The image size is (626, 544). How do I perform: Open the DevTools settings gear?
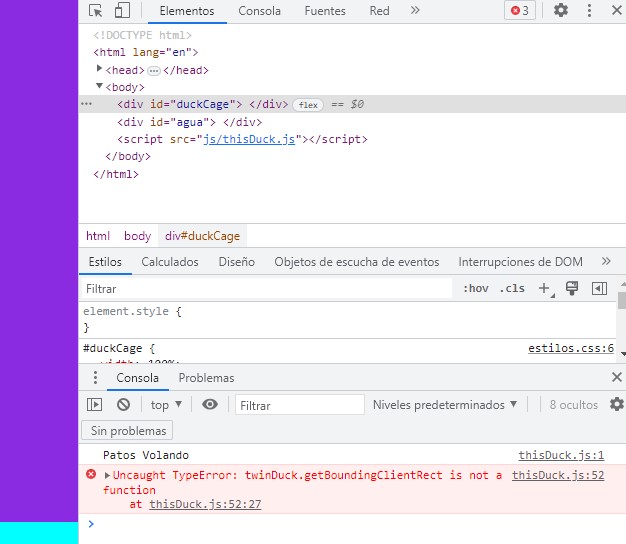[x=561, y=10]
